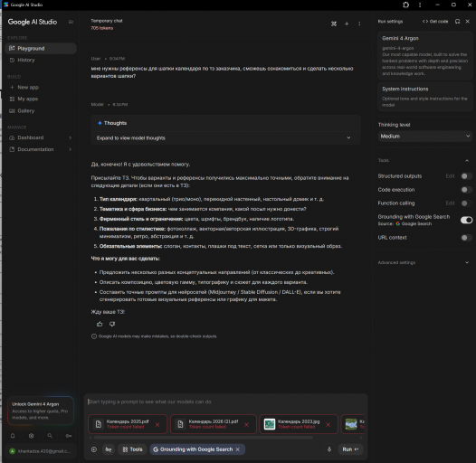The image size is (476, 463).
Task: Remove the Календарь 2026 (2).pdf attachment
Action: click(246, 424)
